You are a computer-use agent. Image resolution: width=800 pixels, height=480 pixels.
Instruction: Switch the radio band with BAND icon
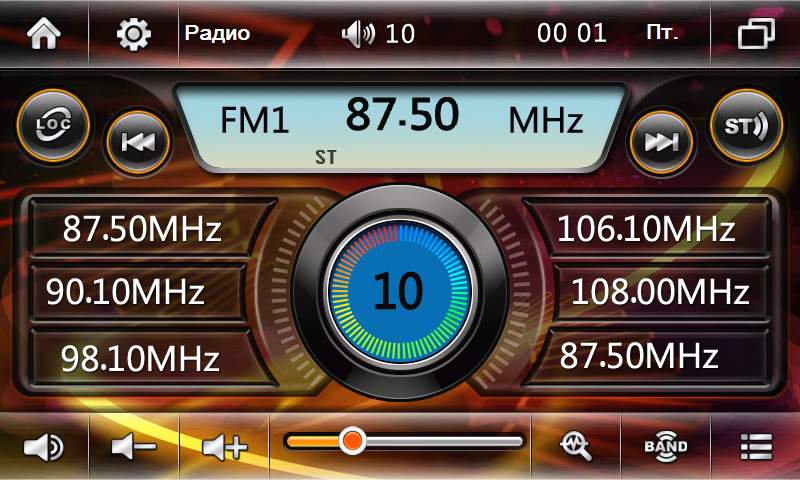665,446
